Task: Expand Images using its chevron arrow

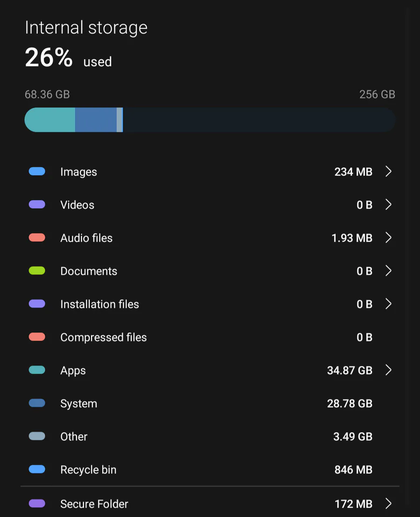Action: [x=388, y=172]
